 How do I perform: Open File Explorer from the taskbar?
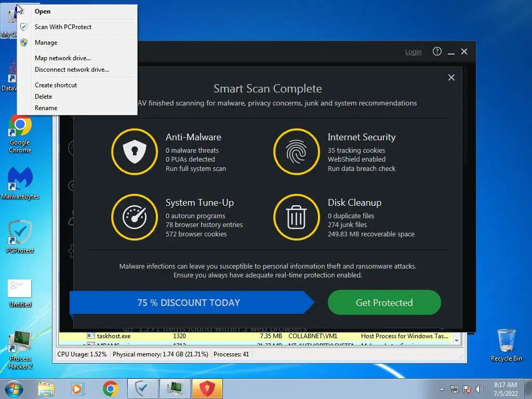(46, 389)
